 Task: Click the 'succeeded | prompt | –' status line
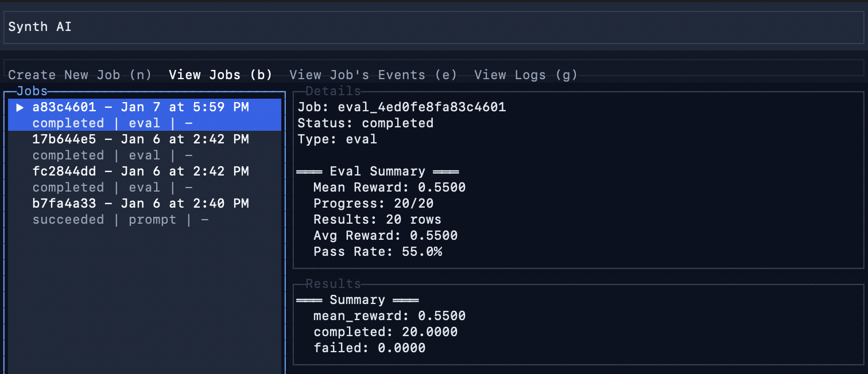pos(121,220)
